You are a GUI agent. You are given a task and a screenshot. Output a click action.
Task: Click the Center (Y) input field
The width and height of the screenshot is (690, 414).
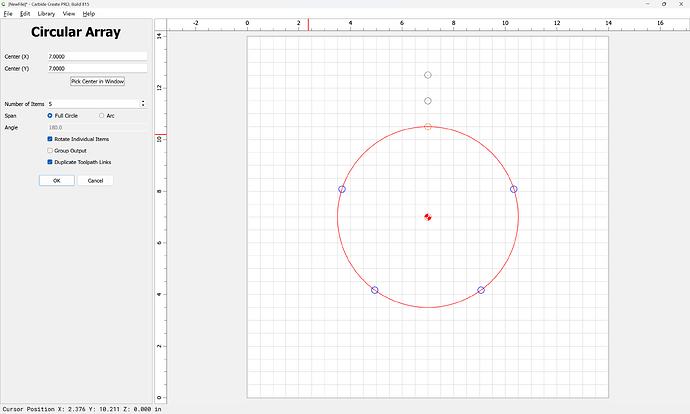click(97, 68)
